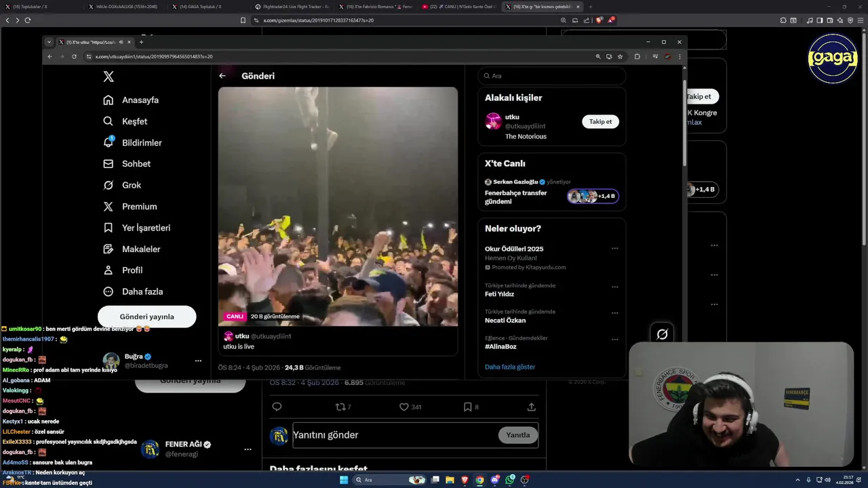The image size is (868, 488).
Task: Open the floating Grok icon button
Action: [663, 333]
